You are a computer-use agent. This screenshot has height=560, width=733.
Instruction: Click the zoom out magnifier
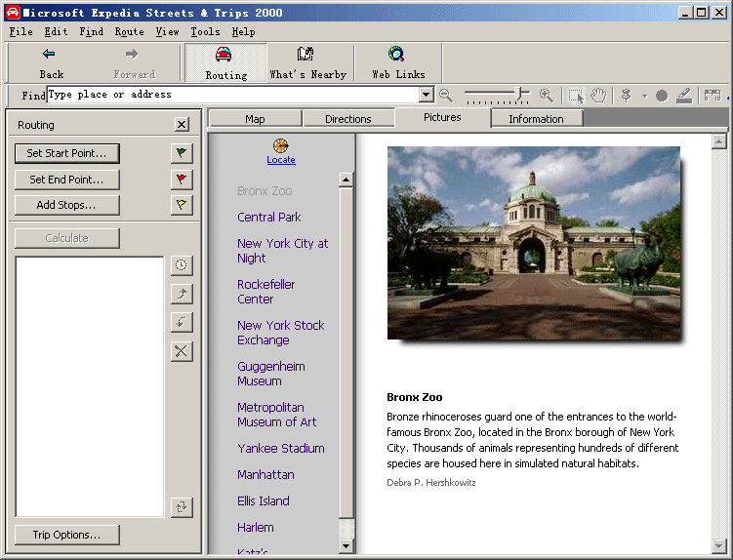[x=446, y=96]
